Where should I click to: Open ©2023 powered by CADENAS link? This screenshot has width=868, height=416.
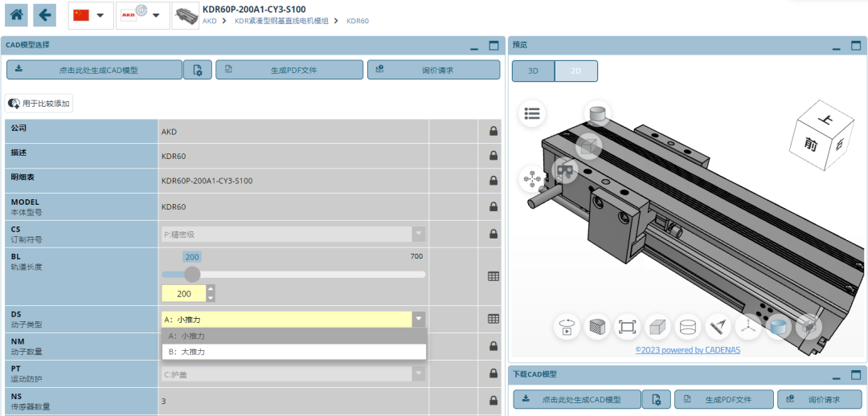[687, 349]
